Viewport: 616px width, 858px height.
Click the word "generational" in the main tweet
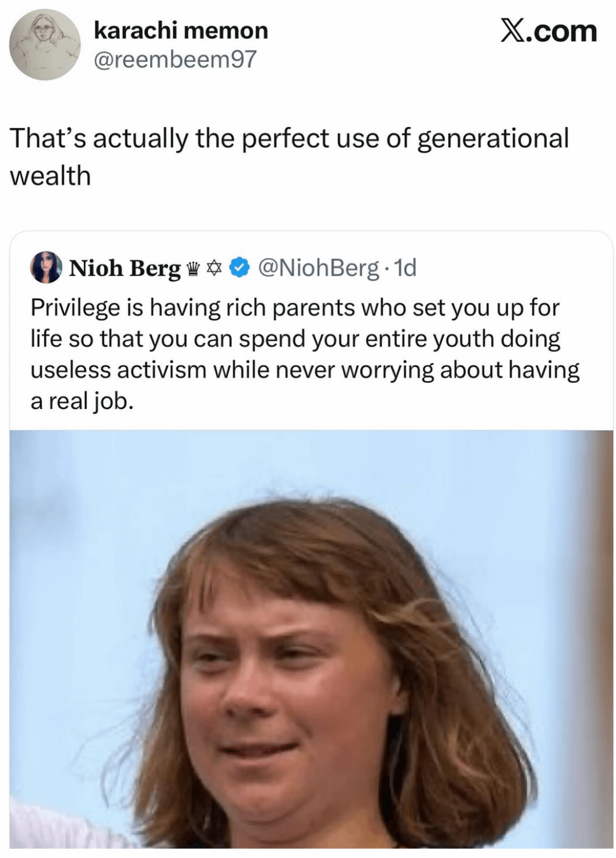point(493,139)
